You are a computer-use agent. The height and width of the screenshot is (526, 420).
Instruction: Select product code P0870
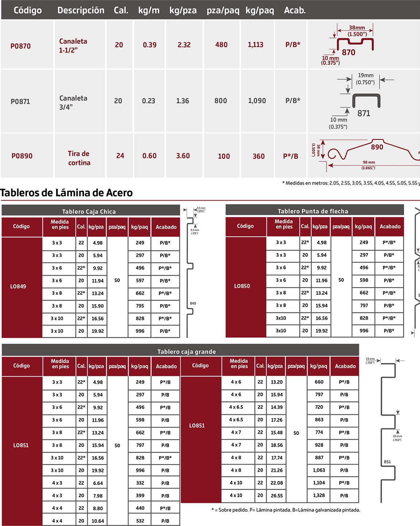pos(20,46)
